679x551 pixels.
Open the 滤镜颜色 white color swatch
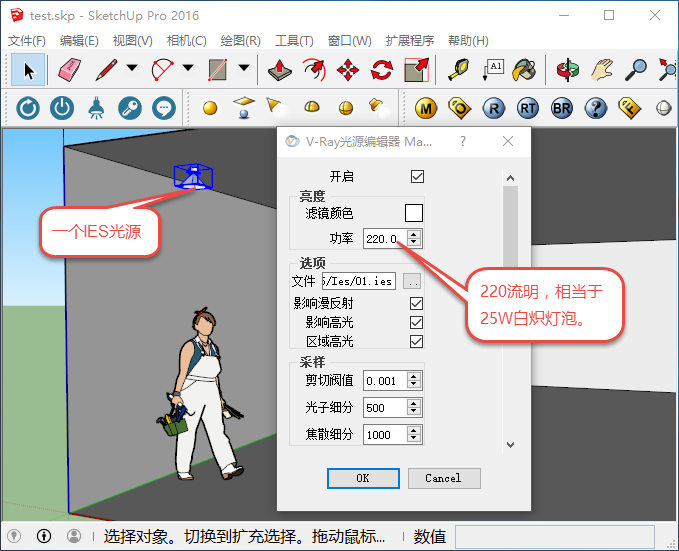414,213
